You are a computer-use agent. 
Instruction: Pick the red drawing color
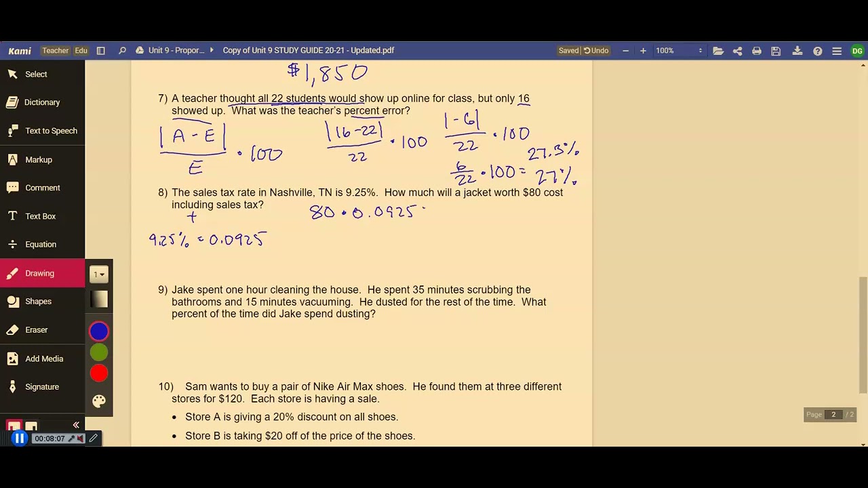[99, 373]
